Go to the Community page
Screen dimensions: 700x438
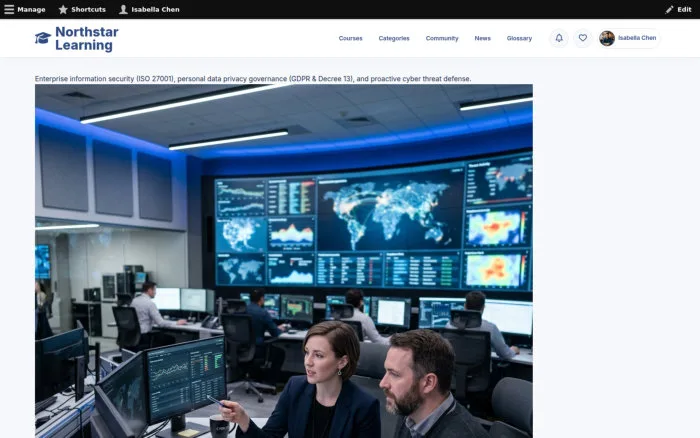[x=442, y=38]
